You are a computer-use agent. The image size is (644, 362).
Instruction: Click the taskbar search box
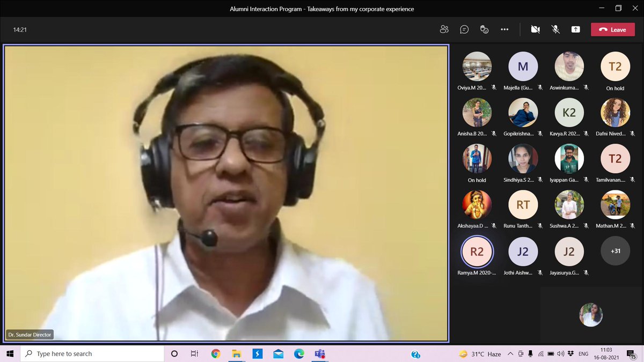[92, 354]
